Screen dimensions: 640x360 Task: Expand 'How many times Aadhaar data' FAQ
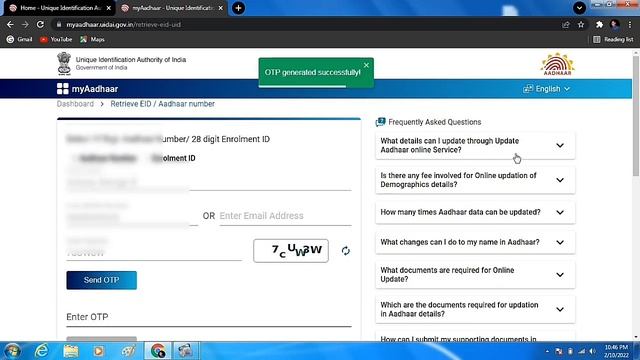pos(475,212)
